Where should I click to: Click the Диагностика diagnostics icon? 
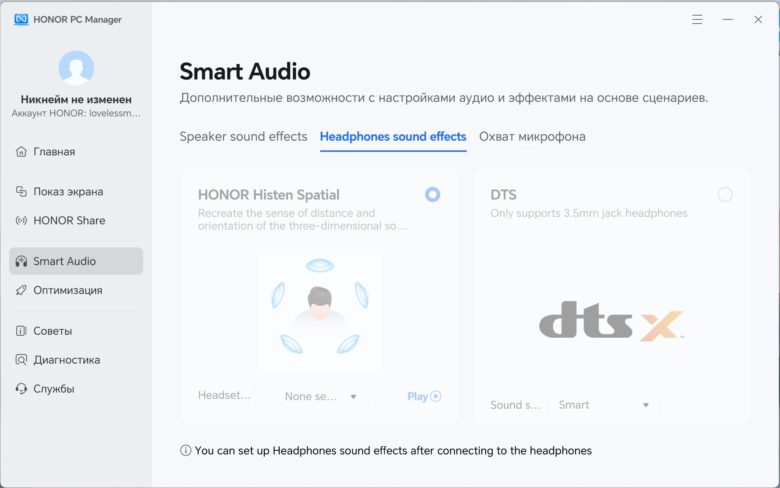click(x=21, y=360)
